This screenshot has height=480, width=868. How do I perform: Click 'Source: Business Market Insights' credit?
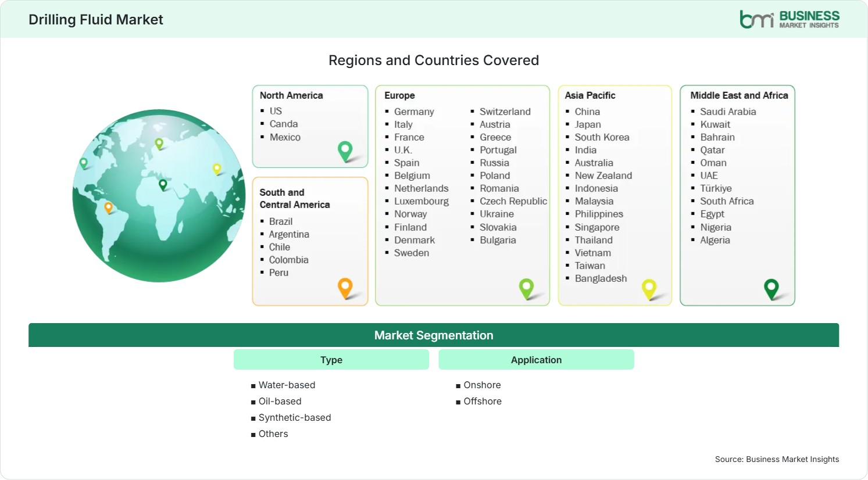(x=777, y=459)
